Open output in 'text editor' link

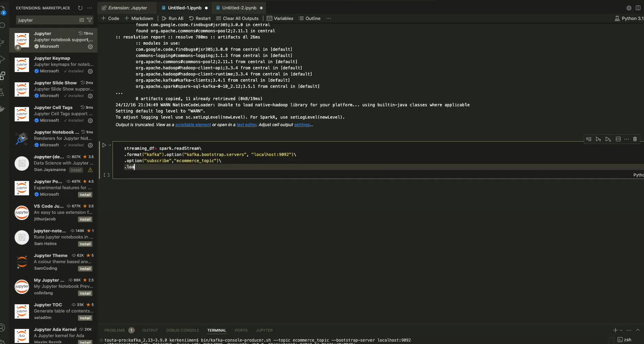pyautogui.click(x=246, y=124)
